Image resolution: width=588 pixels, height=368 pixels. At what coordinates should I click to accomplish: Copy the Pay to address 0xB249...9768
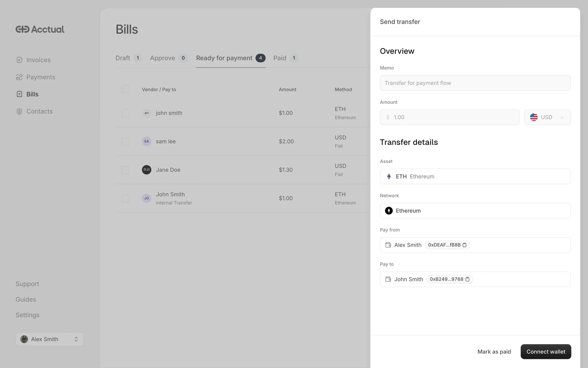tap(467, 279)
